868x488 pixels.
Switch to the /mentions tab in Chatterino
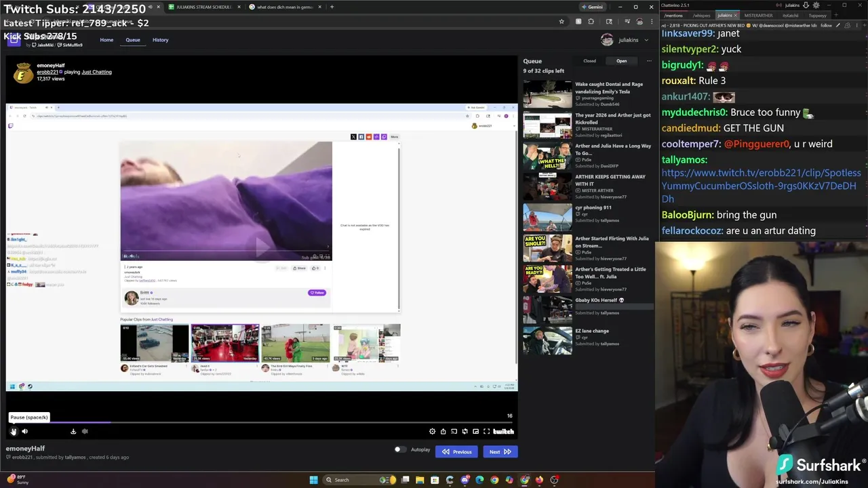[673, 16]
